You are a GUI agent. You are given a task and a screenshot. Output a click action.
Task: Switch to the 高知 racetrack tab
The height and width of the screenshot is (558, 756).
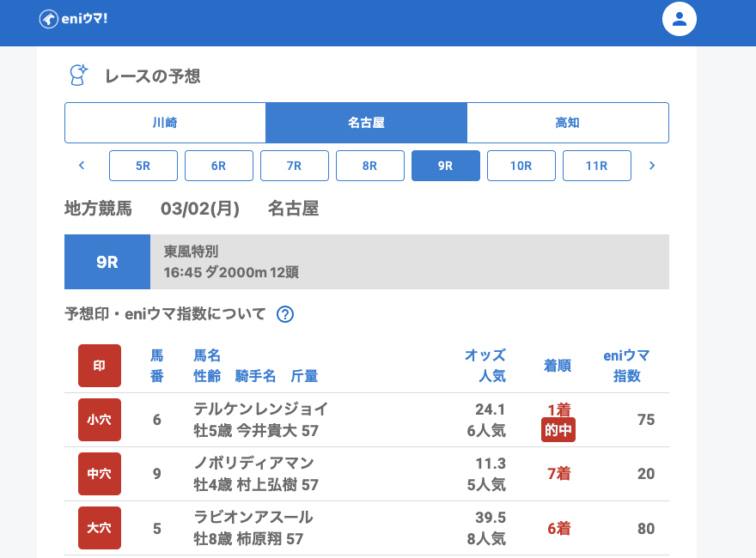click(567, 123)
